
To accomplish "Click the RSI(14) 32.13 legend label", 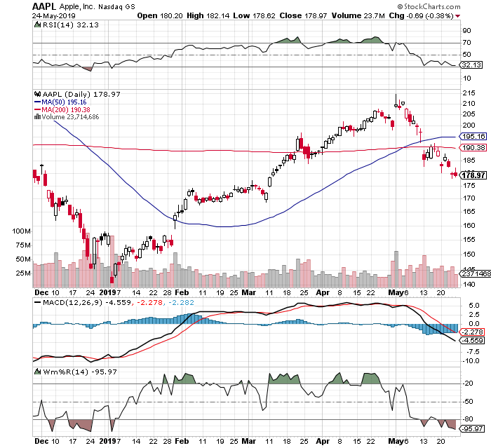I will 71,25.
